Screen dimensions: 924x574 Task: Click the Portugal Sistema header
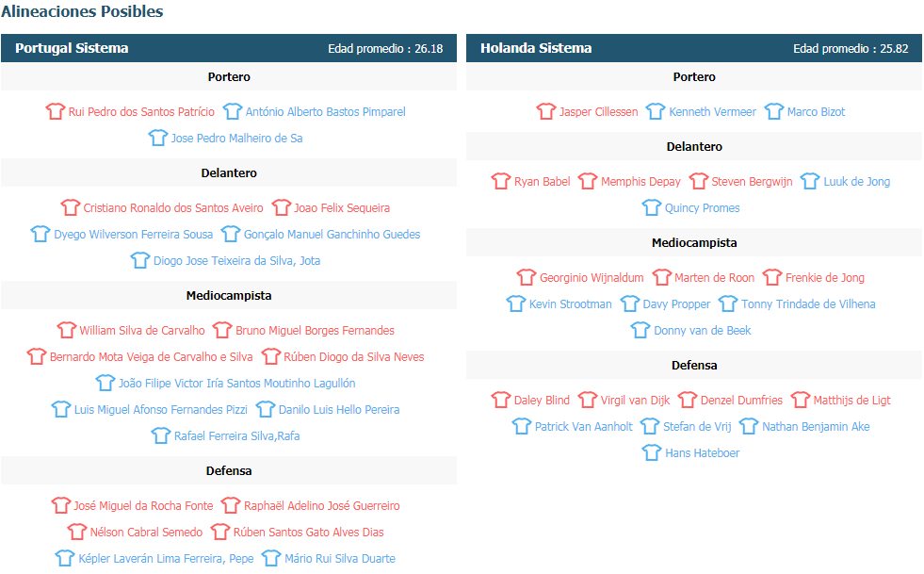229,48
